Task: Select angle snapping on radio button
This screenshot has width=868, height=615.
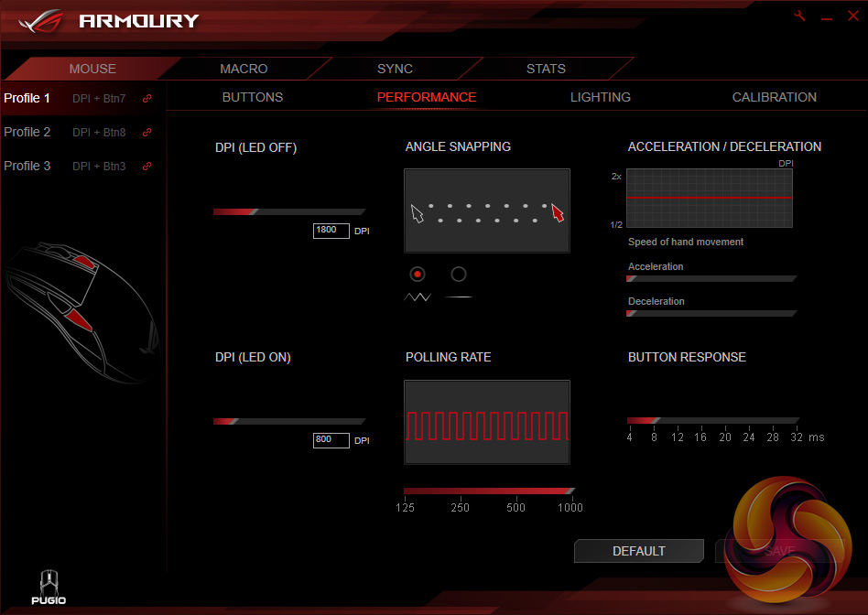Action: 459,274
